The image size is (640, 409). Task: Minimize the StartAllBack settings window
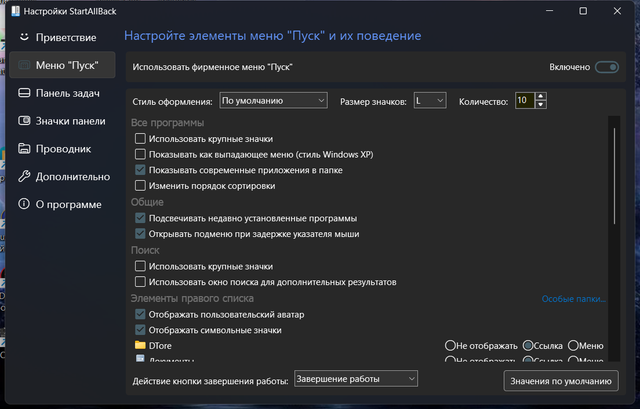549,11
